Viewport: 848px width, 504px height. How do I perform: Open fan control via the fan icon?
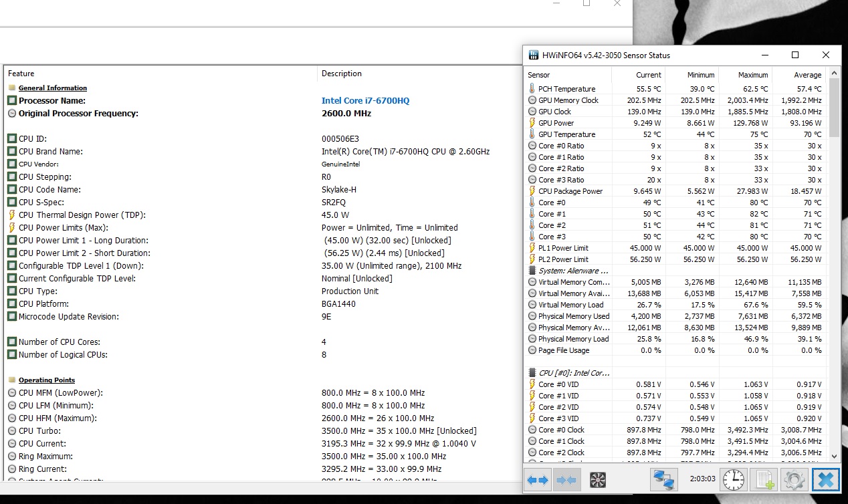[597, 479]
